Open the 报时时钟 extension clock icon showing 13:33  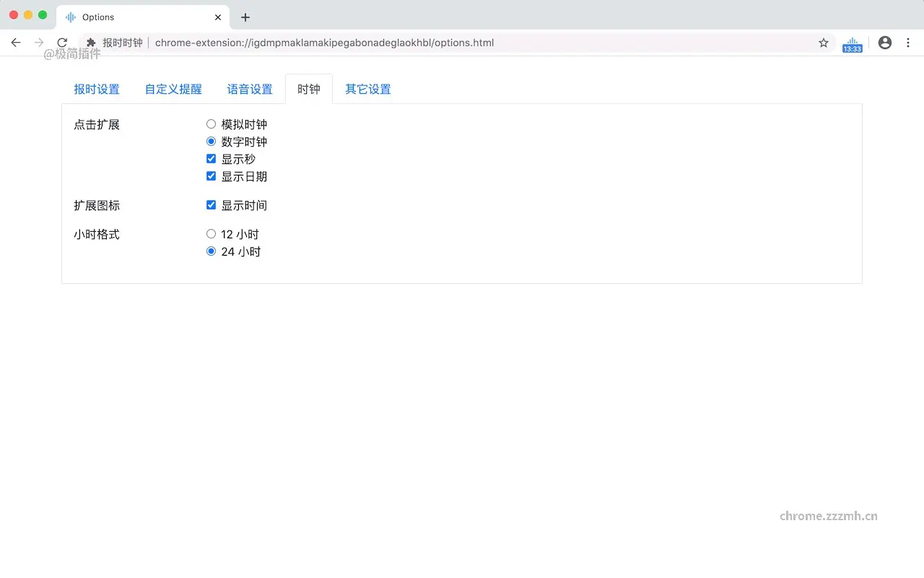(x=852, y=43)
